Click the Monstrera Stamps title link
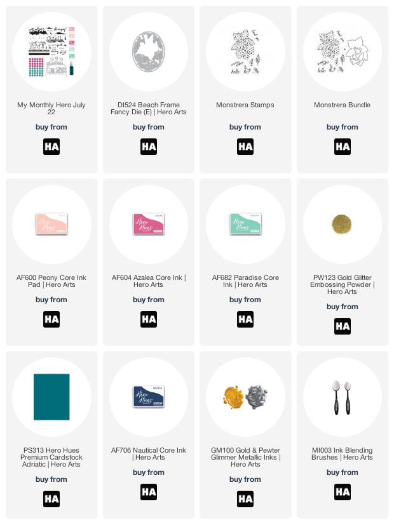The image size is (394, 532). (x=245, y=105)
